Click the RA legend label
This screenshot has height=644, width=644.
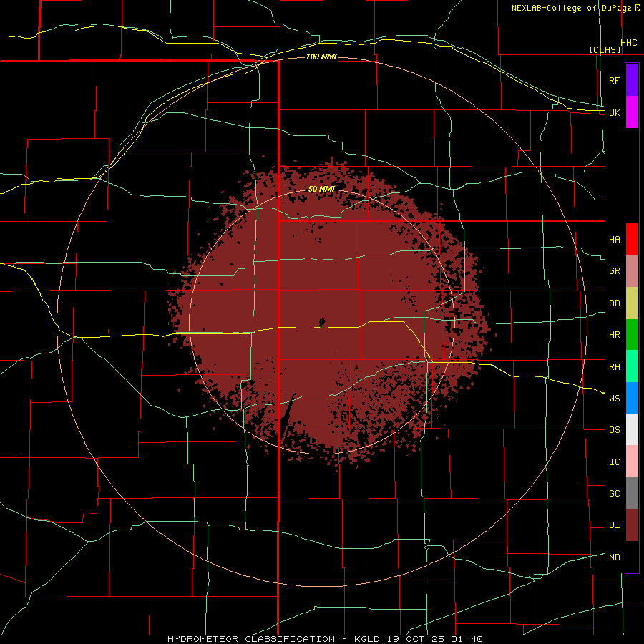[614, 367]
